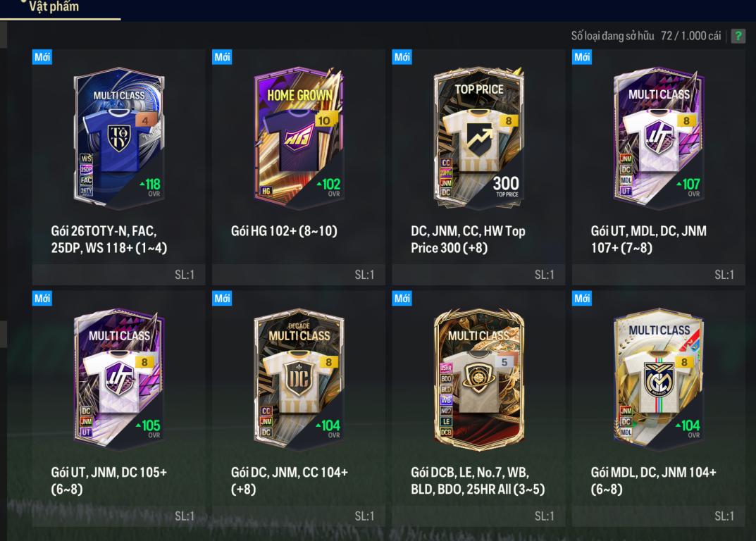Click Gói UT, JNM, DC 105+ (6~8) title
Image resolution: width=756 pixels, height=541 pixels.
[x=109, y=480]
